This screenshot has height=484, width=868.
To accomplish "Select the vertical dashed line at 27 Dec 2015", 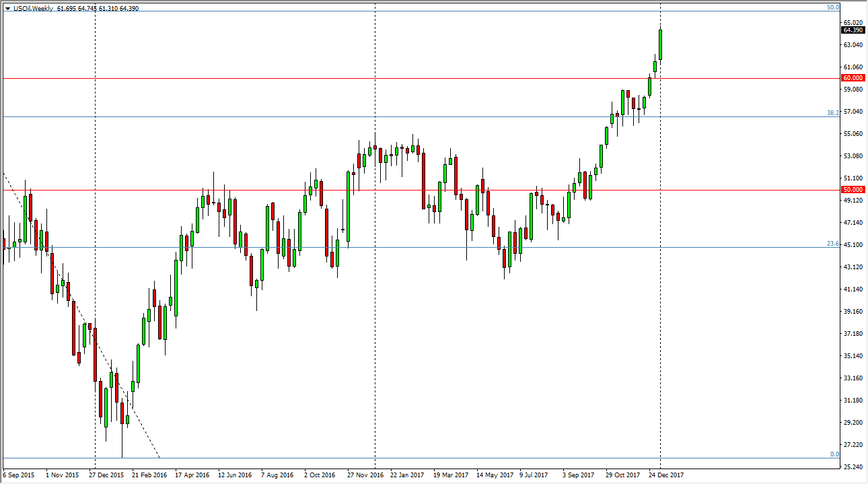I will tap(95, 236).
